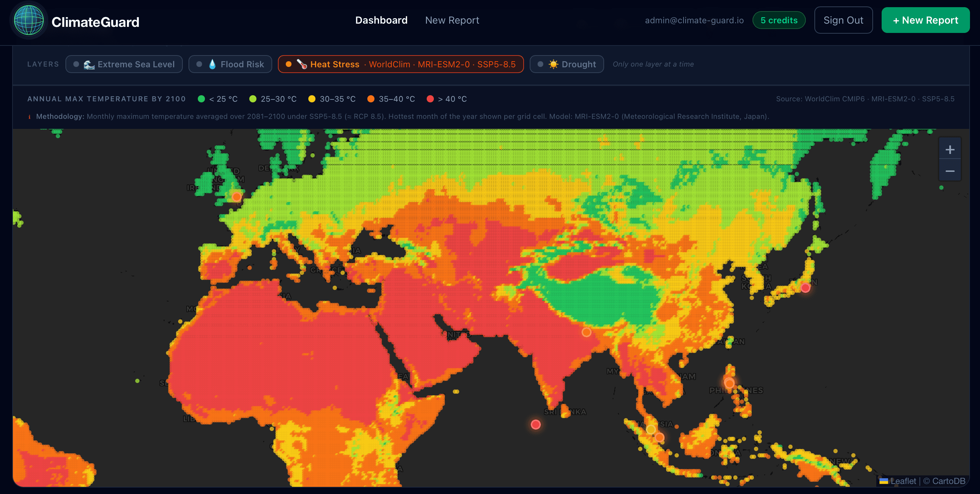Click the orange marker near Singapore
The height and width of the screenshot is (494, 980).
pyautogui.click(x=660, y=437)
